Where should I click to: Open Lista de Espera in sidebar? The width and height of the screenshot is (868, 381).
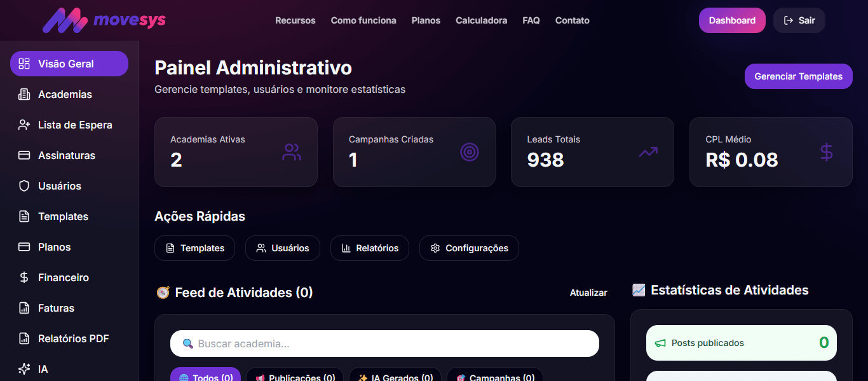pyautogui.click(x=74, y=125)
